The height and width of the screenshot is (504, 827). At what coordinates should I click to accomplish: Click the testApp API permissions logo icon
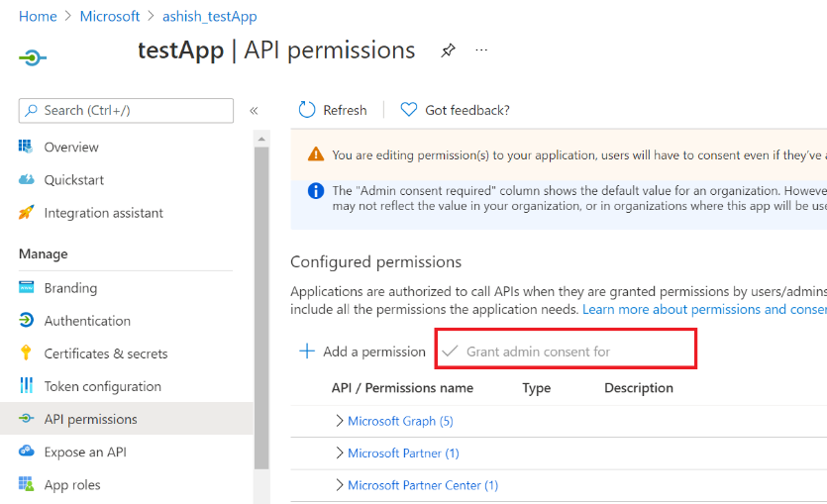[32, 57]
